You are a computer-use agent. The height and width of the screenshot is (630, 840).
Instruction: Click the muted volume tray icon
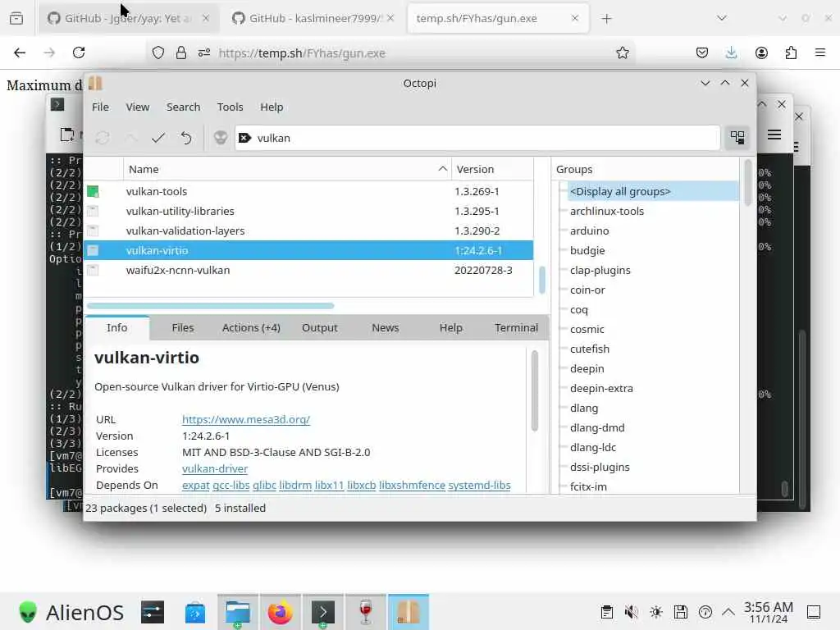tap(631, 612)
